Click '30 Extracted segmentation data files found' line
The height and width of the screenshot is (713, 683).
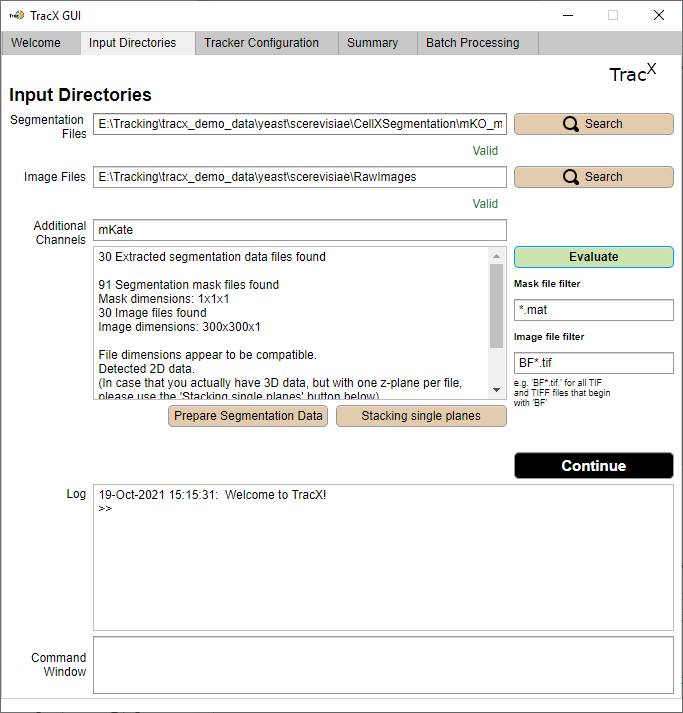click(x=212, y=257)
